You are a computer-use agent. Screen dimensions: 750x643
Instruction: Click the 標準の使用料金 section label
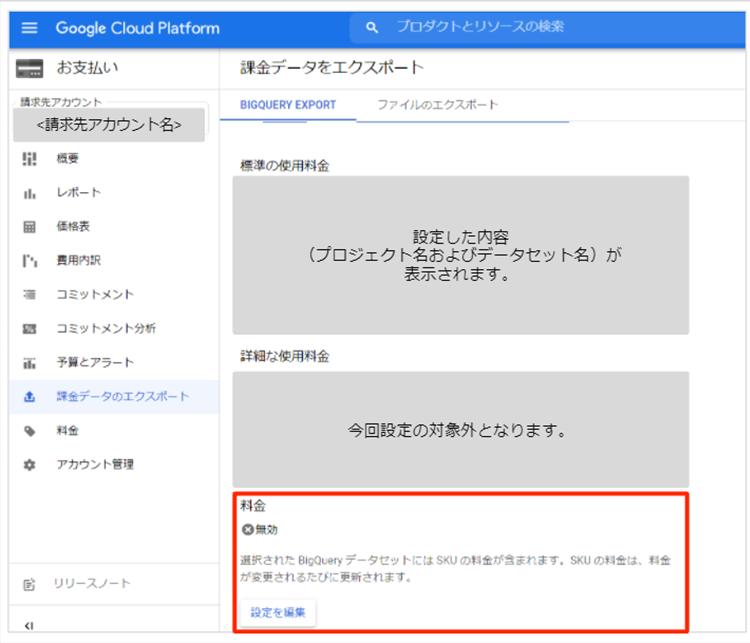pyautogui.click(x=285, y=166)
